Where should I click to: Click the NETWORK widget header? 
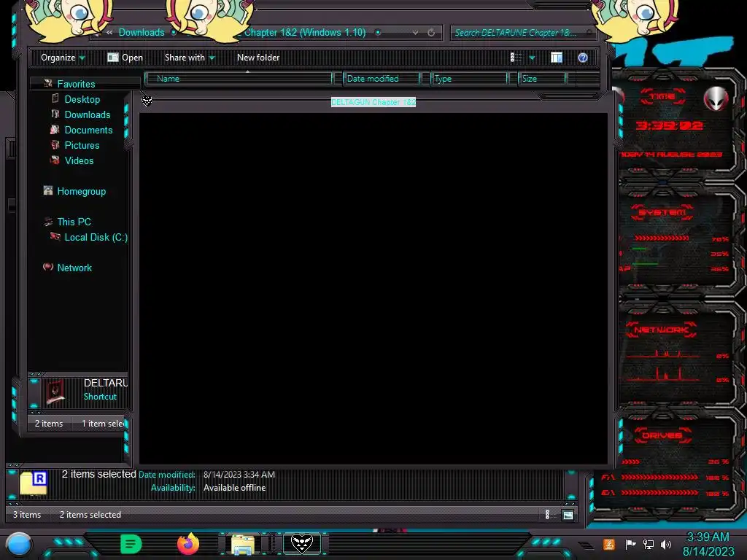click(x=661, y=330)
